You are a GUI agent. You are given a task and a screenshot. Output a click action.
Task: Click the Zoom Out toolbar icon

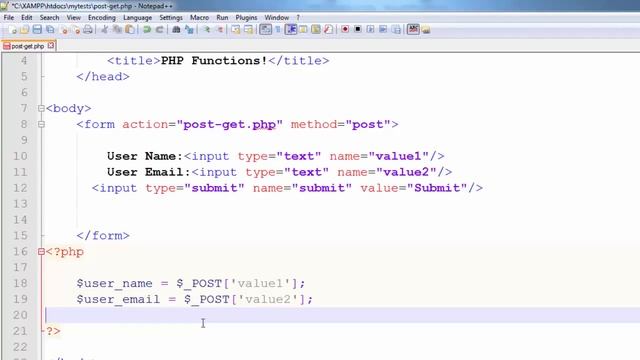[x=220, y=29]
